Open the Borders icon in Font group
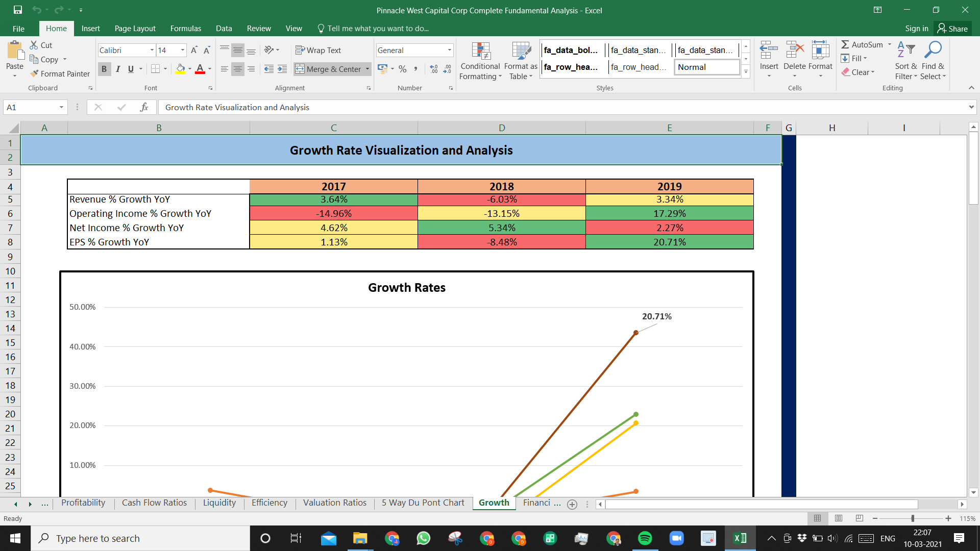The width and height of the screenshot is (980, 551). tap(156, 68)
